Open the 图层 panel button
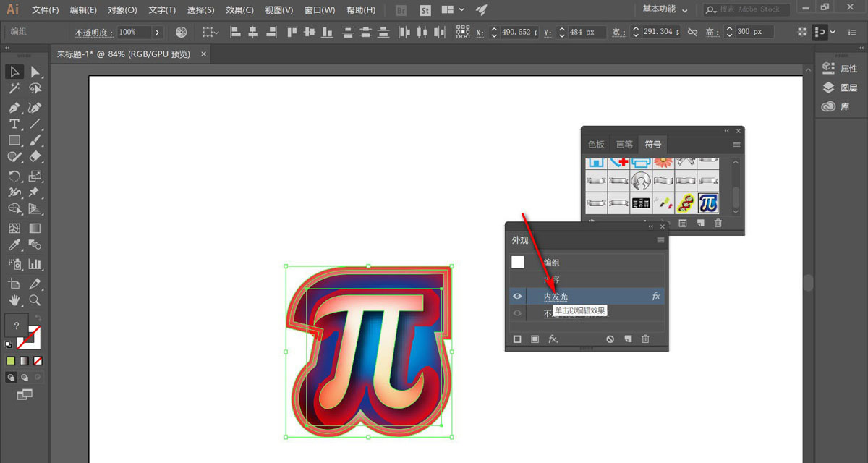Screen dimensions: 868x463 click(842, 88)
